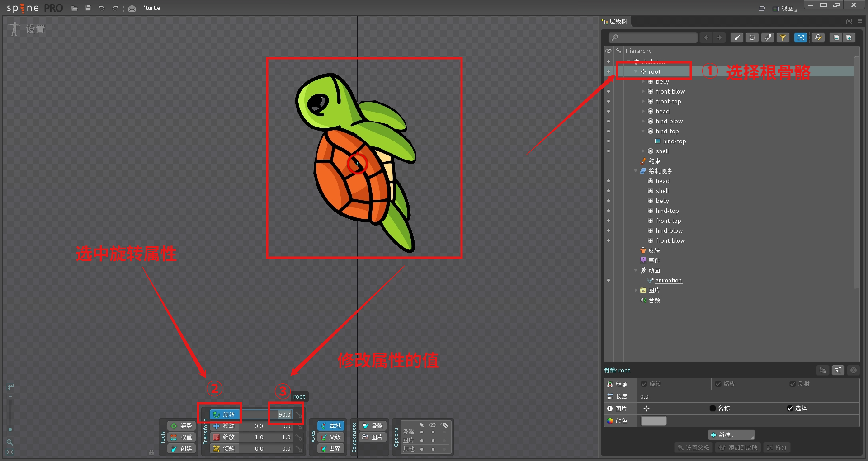
Task: Toggle 父级 (Parent) axes mode
Action: tap(331, 437)
